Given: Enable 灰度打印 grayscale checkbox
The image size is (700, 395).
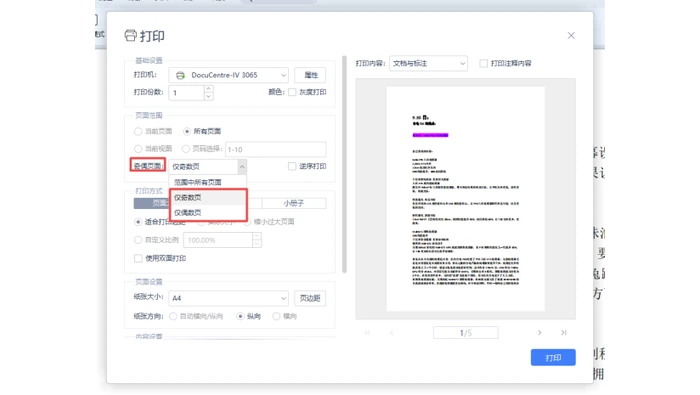Looking at the screenshot, I should [x=292, y=92].
